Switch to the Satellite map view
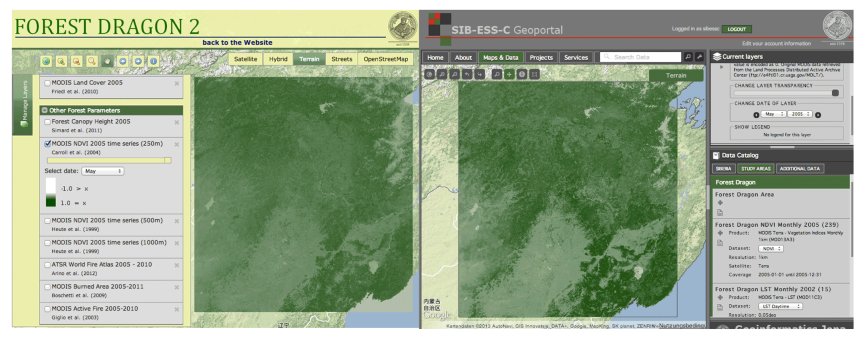Image resolution: width=868 pixels, height=347 pixels. [x=246, y=59]
